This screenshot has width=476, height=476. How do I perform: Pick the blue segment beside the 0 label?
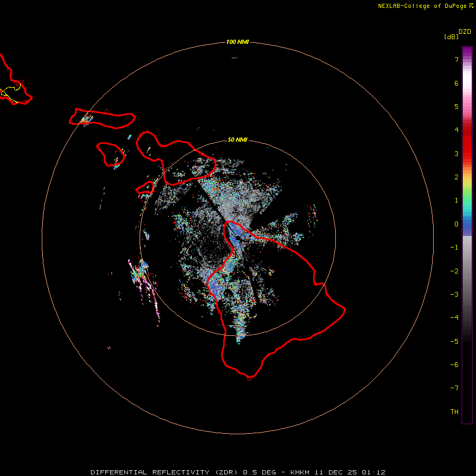pos(467,225)
